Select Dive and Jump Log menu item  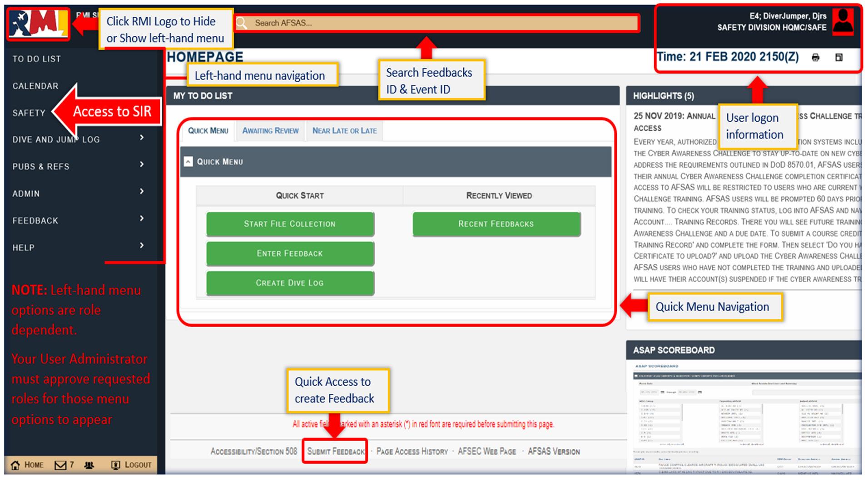pyautogui.click(x=56, y=140)
